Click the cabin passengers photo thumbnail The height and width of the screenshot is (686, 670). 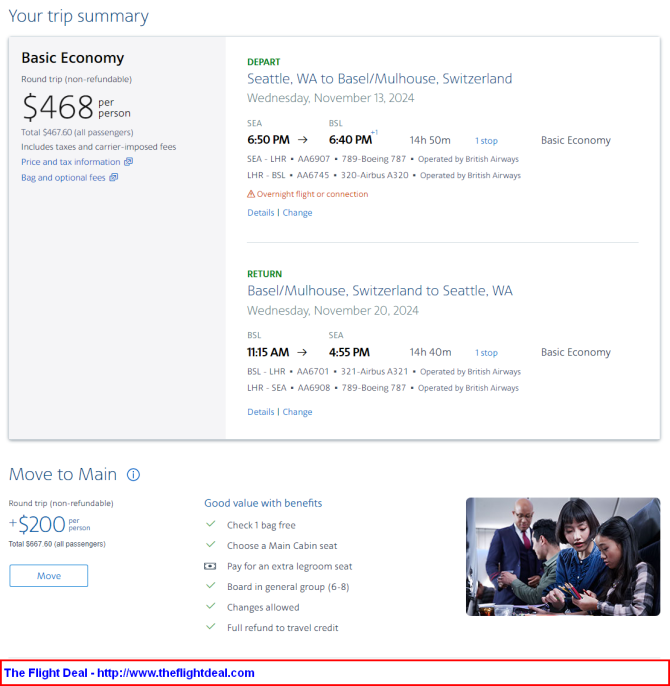[x=562, y=556]
